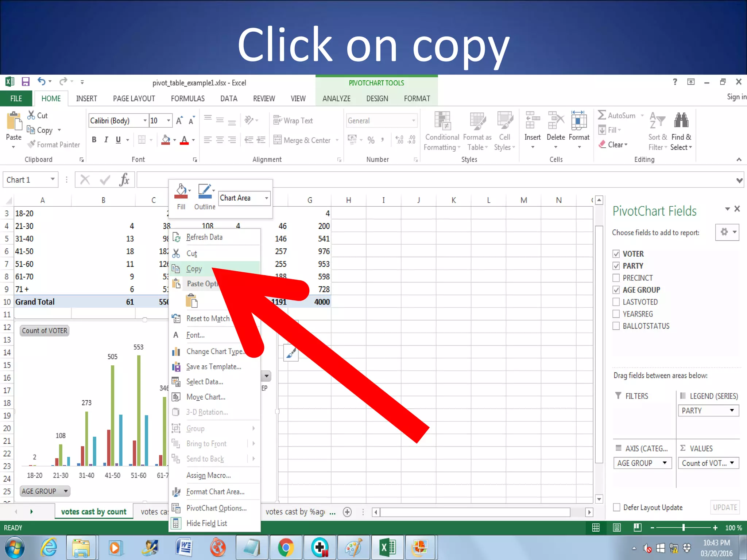The height and width of the screenshot is (560, 747).
Task: Click the Cut scissors icon in Clipboard group
Action: pyautogui.click(x=31, y=115)
